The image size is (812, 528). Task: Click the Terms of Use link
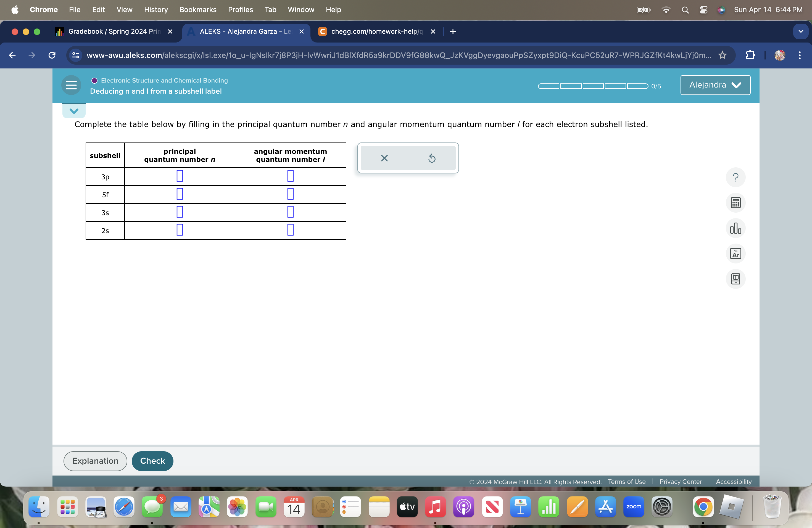(x=626, y=482)
